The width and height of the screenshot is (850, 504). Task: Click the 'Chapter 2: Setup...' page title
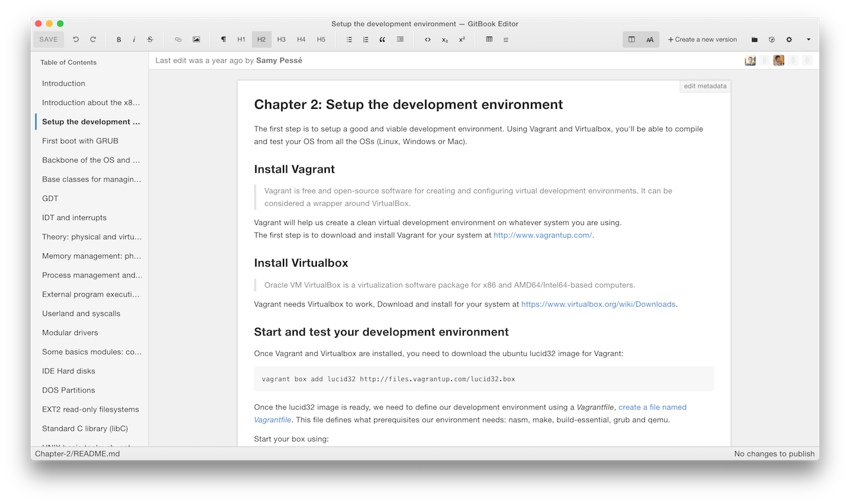tap(408, 104)
